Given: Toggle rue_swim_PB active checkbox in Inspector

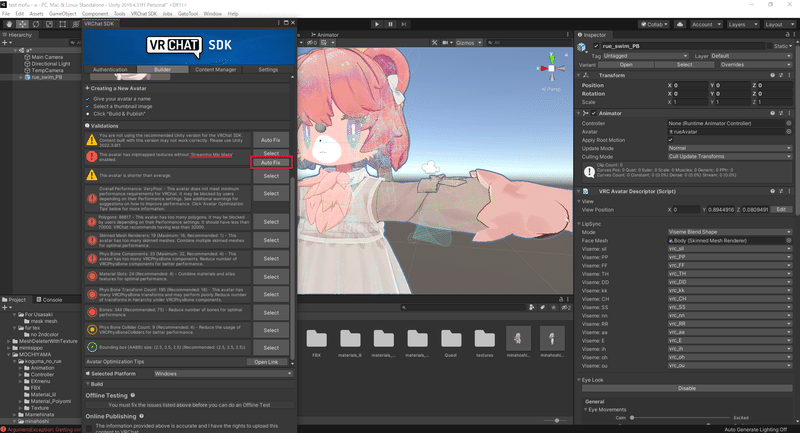Looking at the screenshot, I should click(x=595, y=46).
